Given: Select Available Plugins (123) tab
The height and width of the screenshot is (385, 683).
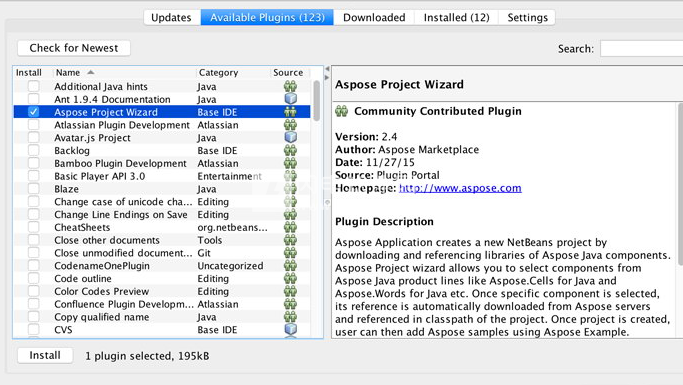Looking at the screenshot, I should click(267, 17).
